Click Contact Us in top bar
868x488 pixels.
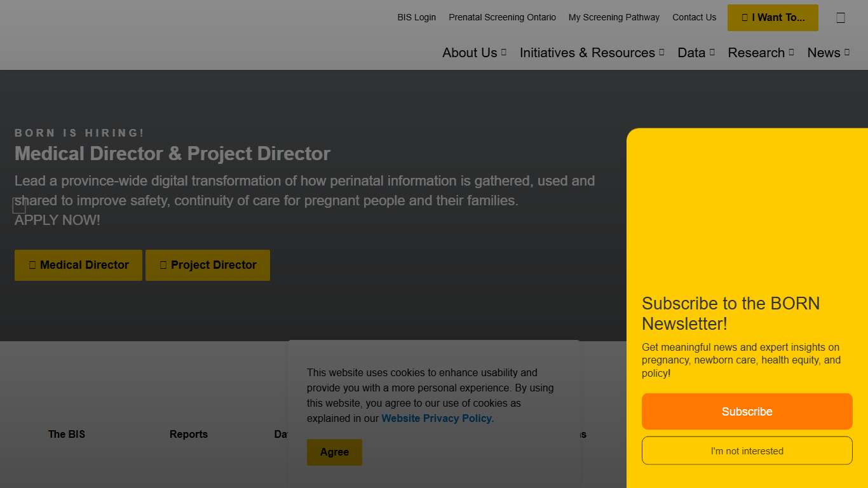point(694,18)
